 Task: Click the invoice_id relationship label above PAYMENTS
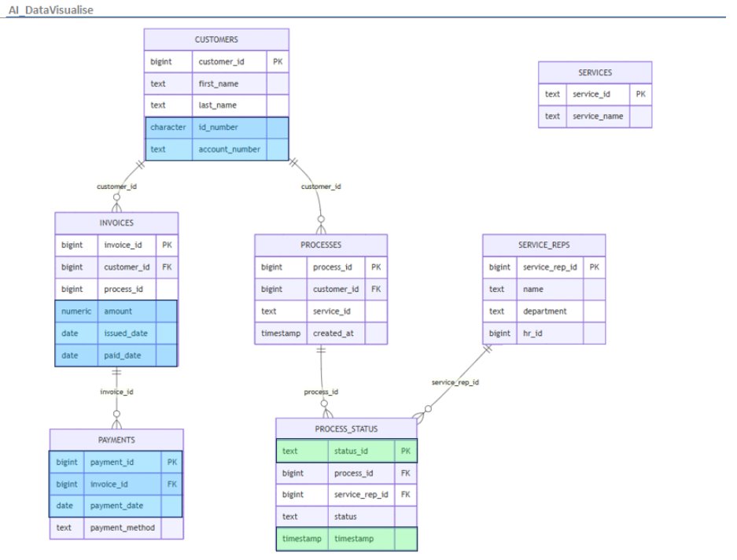point(116,392)
